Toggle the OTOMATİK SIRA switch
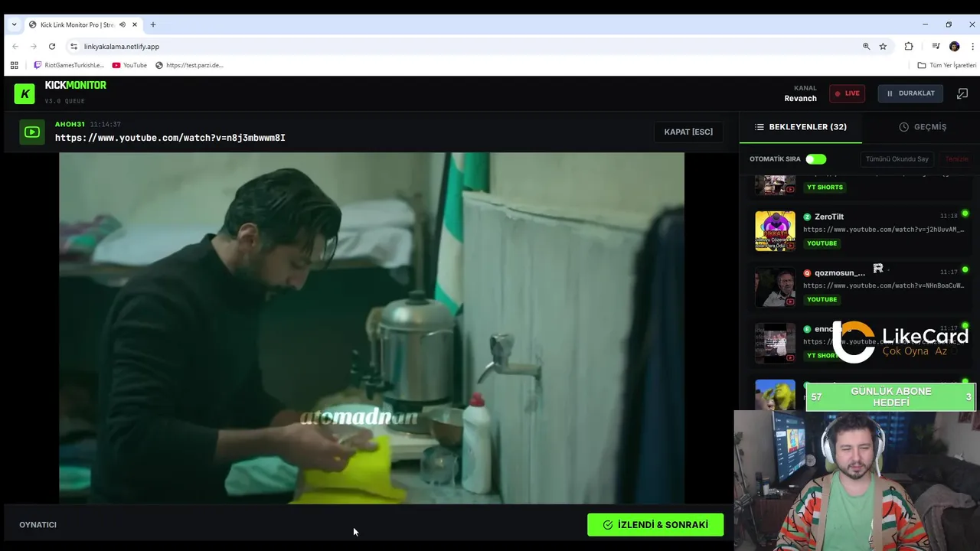The height and width of the screenshot is (551, 980). point(815,159)
